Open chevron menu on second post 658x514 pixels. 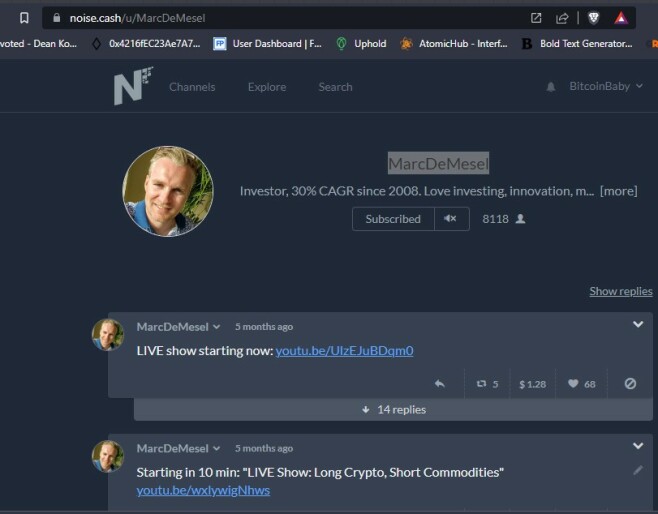click(x=638, y=446)
